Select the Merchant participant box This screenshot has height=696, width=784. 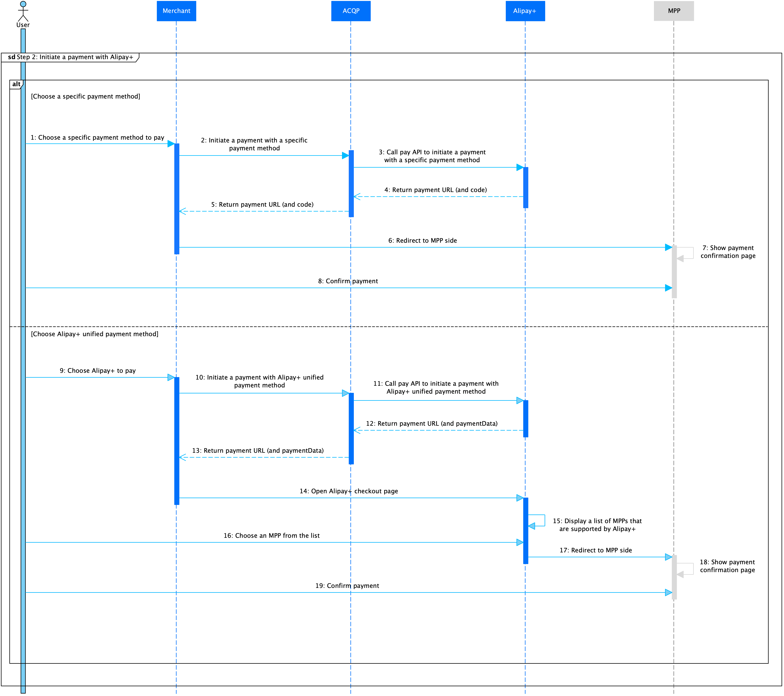(176, 11)
